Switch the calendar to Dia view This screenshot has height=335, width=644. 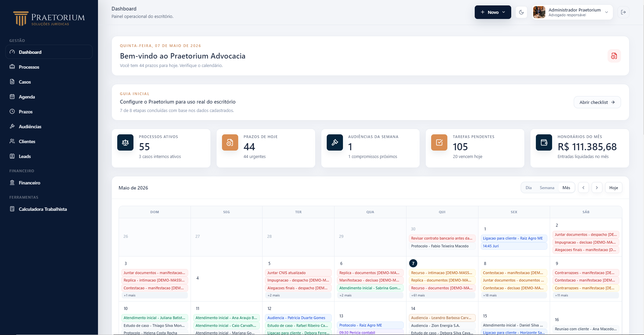528,188
